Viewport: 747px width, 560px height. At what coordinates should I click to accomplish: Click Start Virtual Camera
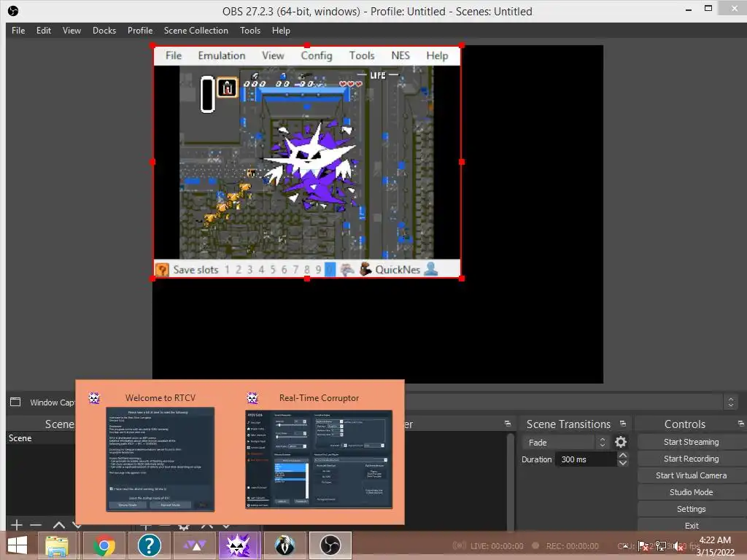click(691, 475)
